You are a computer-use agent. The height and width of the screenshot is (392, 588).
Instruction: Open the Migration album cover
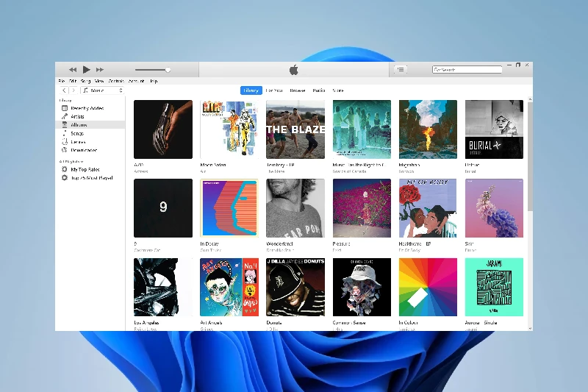(x=428, y=129)
